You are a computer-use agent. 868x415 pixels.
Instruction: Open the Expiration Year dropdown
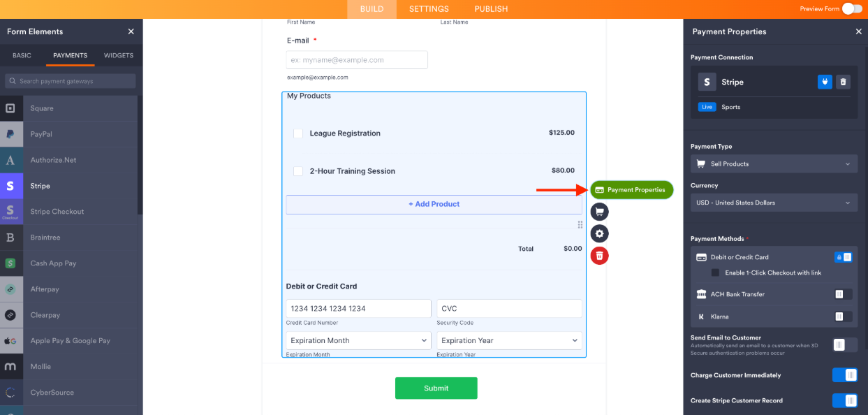[x=509, y=340]
